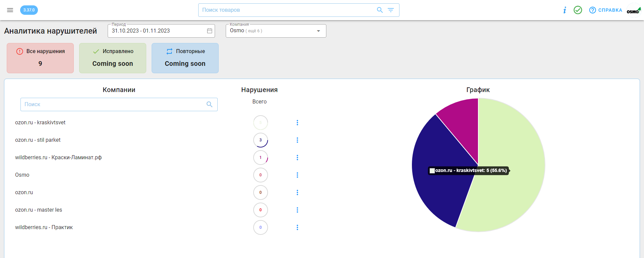Select company ozon.ru - stil parket
Image resolution: width=644 pixels, height=258 pixels.
38,140
